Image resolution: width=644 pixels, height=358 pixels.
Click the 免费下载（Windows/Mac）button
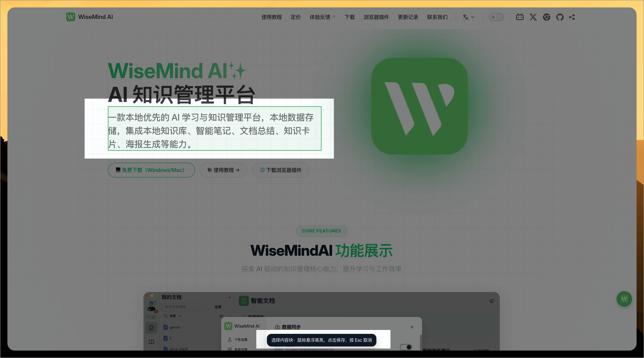pyautogui.click(x=151, y=170)
